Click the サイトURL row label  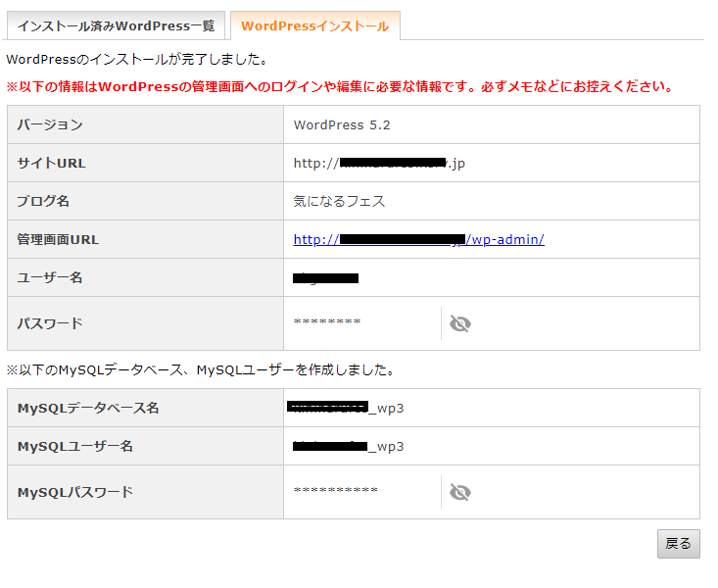[52, 163]
